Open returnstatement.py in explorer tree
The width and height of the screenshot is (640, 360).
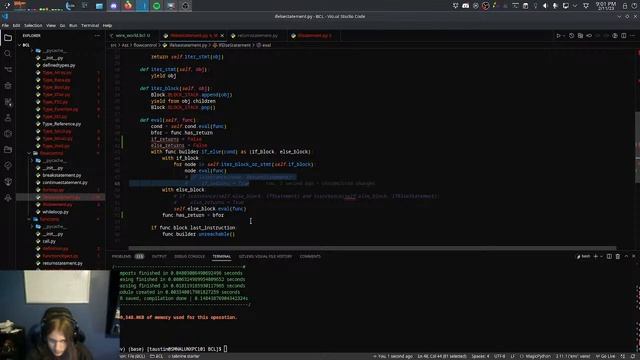click(62, 264)
